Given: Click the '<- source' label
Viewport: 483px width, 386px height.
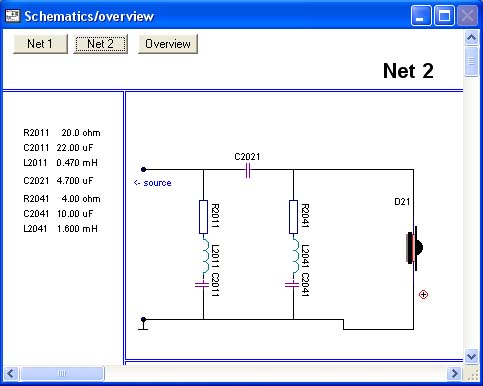Looking at the screenshot, I should [153, 183].
